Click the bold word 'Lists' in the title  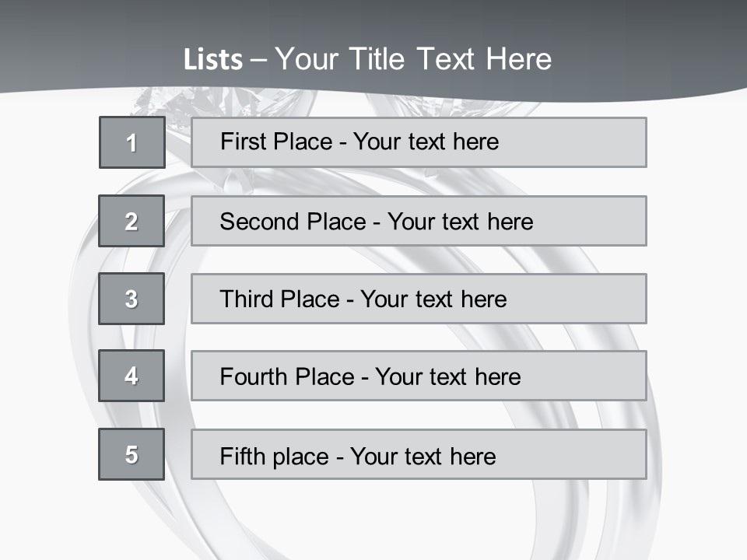tap(212, 60)
